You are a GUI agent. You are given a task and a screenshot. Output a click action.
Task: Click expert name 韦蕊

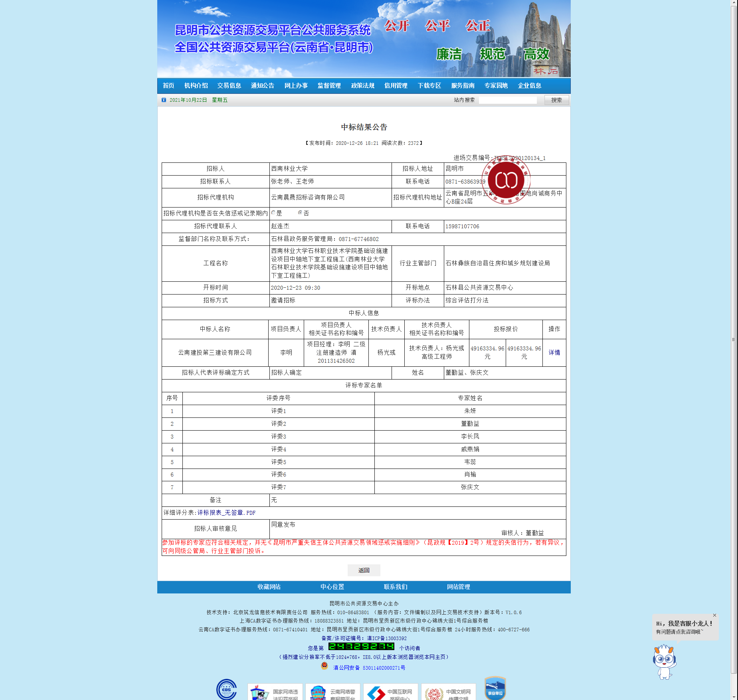pyautogui.click(x=470, y=462)
